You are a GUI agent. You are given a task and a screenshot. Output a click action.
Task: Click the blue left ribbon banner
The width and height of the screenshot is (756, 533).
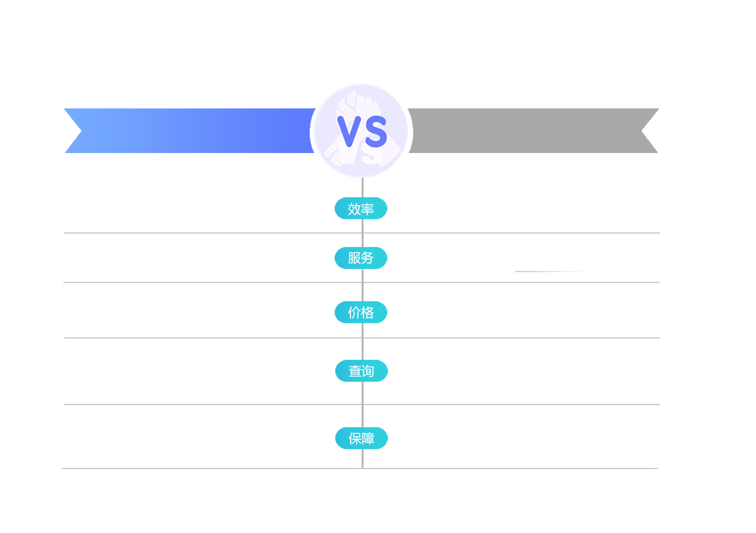point(190,130)
